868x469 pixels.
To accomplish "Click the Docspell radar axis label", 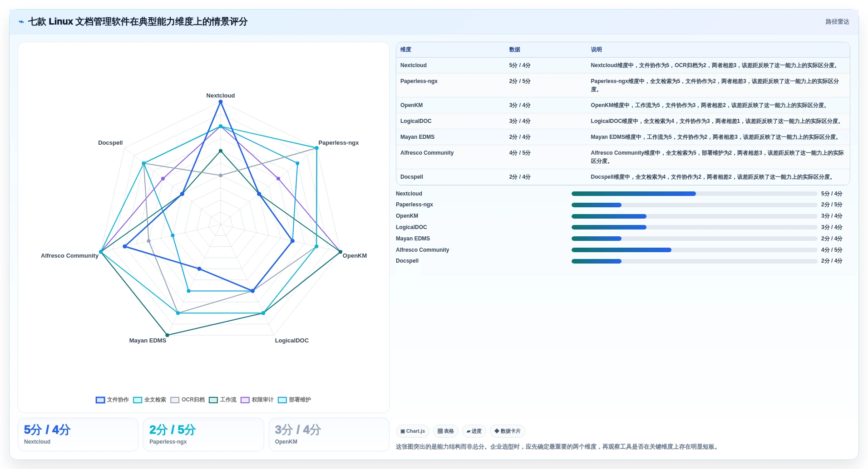I will (110, 143).
